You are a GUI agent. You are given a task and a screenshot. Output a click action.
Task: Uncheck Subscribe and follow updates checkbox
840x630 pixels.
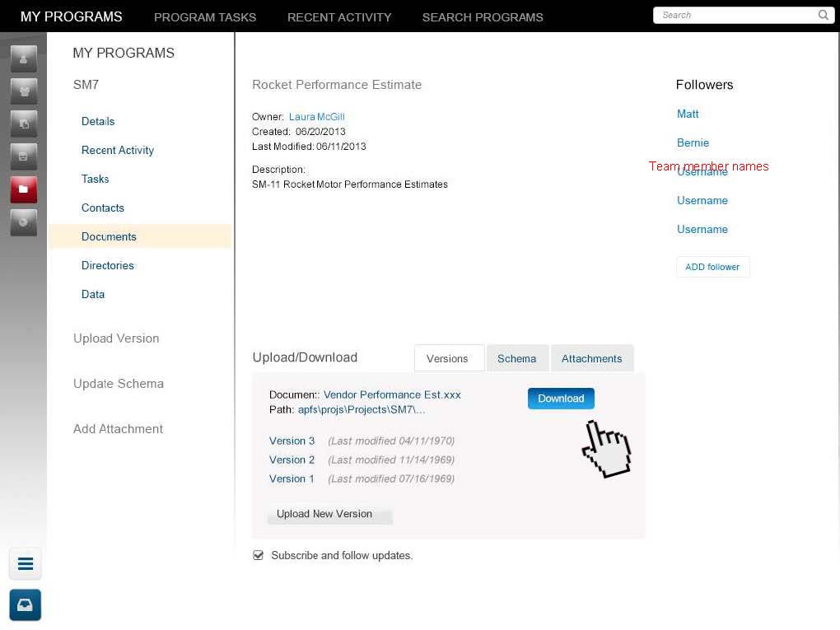click(259, 555)
